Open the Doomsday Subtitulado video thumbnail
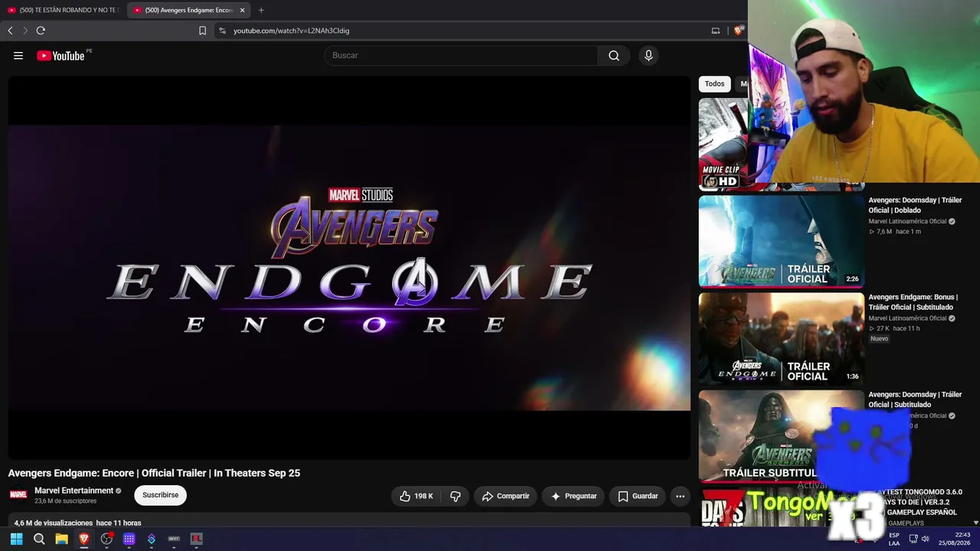 click(781, 435)
